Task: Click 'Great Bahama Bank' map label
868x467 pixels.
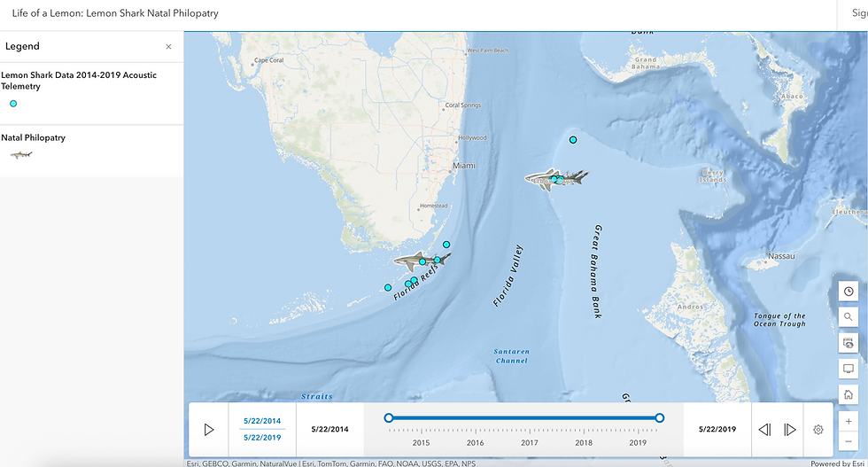Action: click(x=597, y=271)
